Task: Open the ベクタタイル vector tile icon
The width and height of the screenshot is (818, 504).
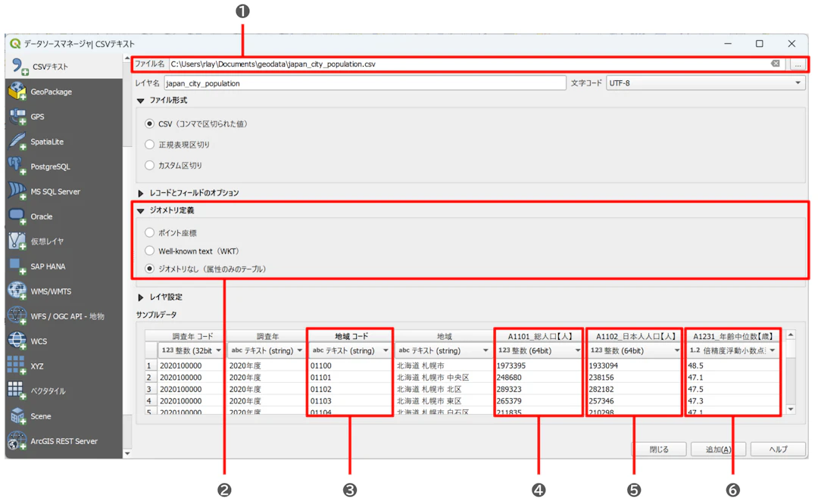Action: pos(17,391)
